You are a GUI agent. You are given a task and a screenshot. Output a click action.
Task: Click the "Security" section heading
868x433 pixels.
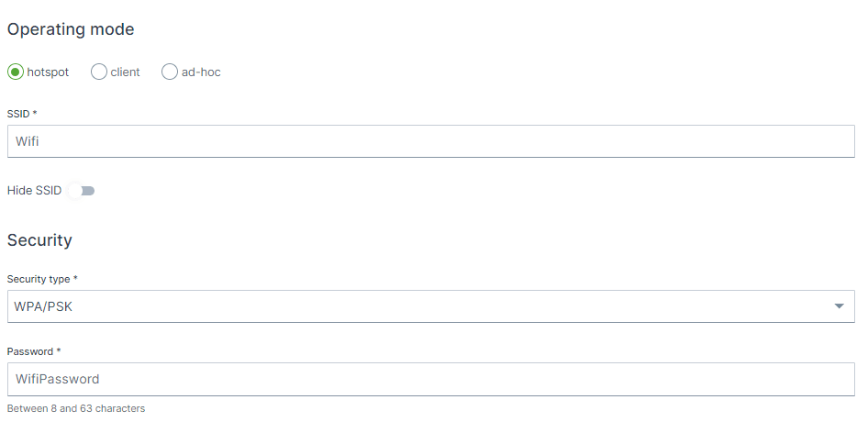coord(39,240)
